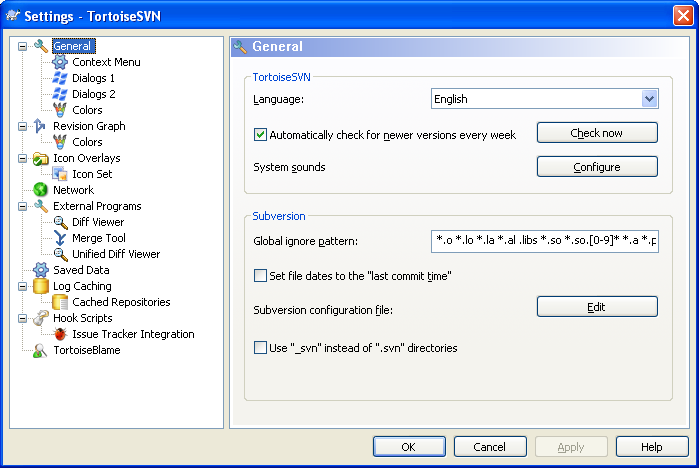The height and width of the screenshot is (468, 699).
Task: Uncheck automatic newer versions check
Action: pyautogui.click(x=260, y=135)
